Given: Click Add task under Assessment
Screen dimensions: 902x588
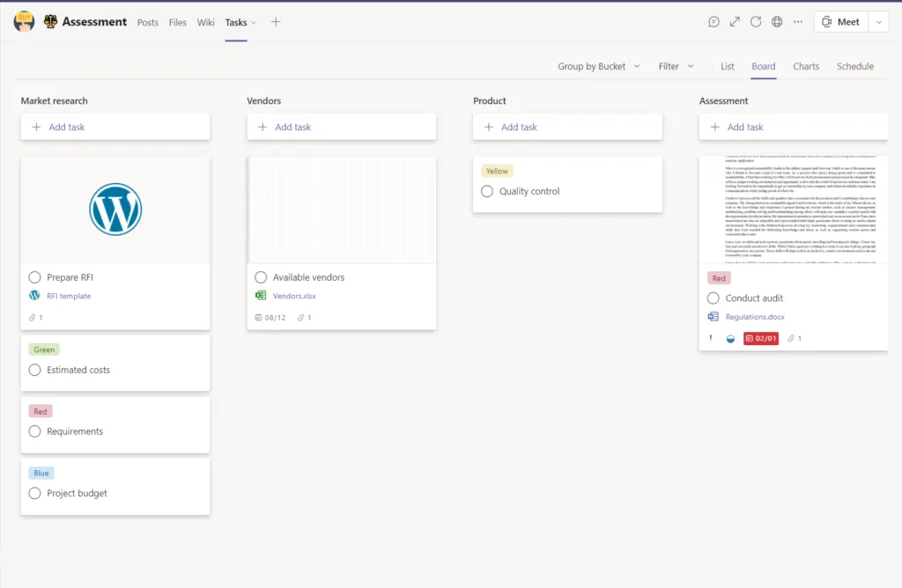Looking at the screenshot, I should [794, 127].
